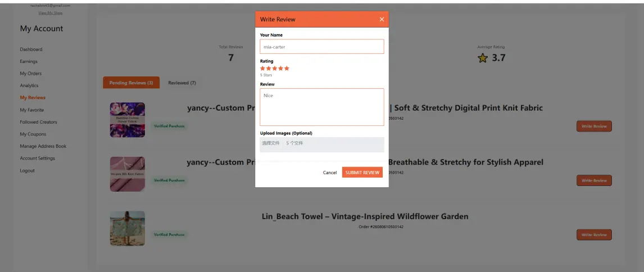The width and height of the screenshot is (644, 272).
Task: Switch to Pending Reviews (3) tab
Action: click(131, 83)
